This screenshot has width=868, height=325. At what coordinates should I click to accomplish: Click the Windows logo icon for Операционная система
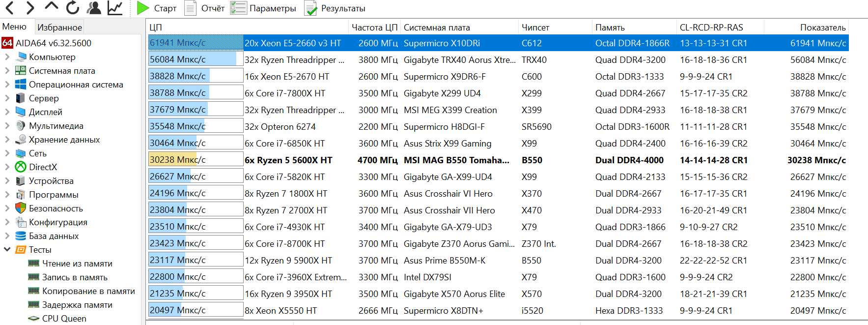click(21, 85)
